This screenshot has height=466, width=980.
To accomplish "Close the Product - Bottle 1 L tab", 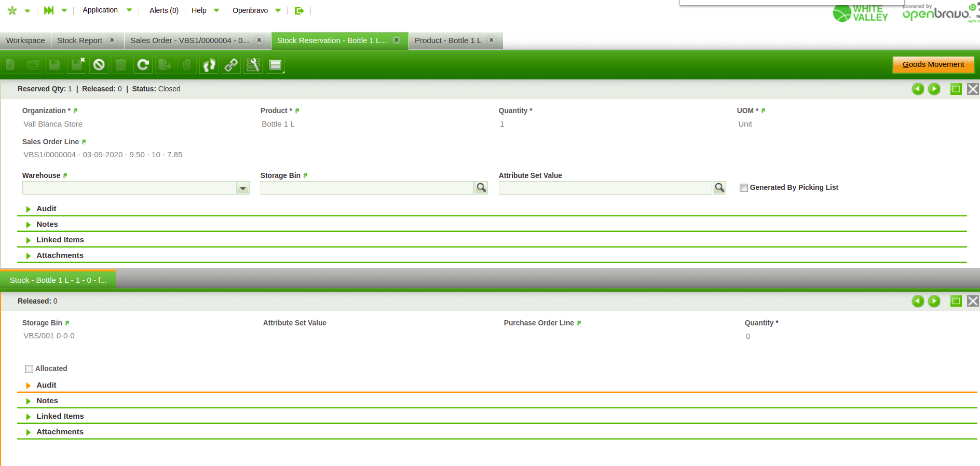I will pos(492,40).
